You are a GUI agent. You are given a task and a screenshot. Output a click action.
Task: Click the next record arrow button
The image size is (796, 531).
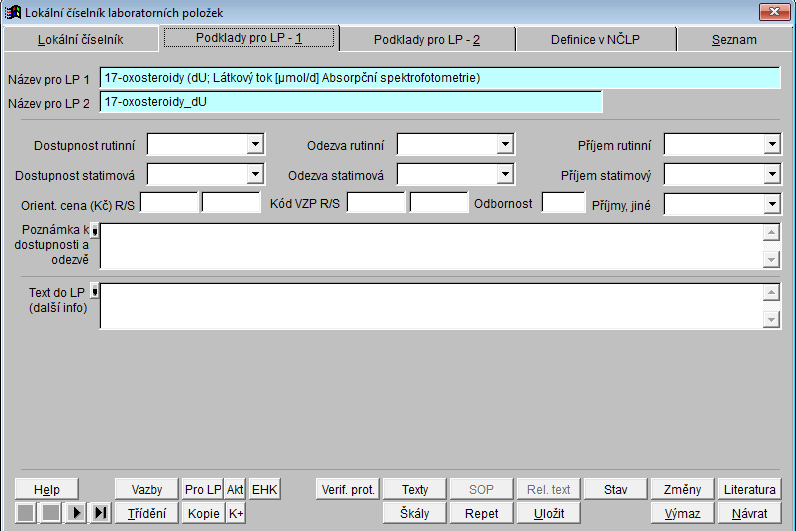tap(76, 513)
